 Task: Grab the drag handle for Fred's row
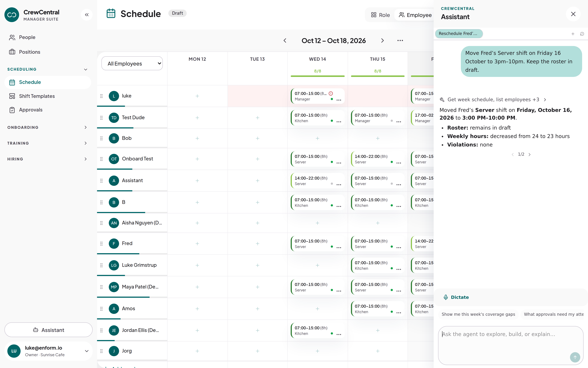pos(101,243)
